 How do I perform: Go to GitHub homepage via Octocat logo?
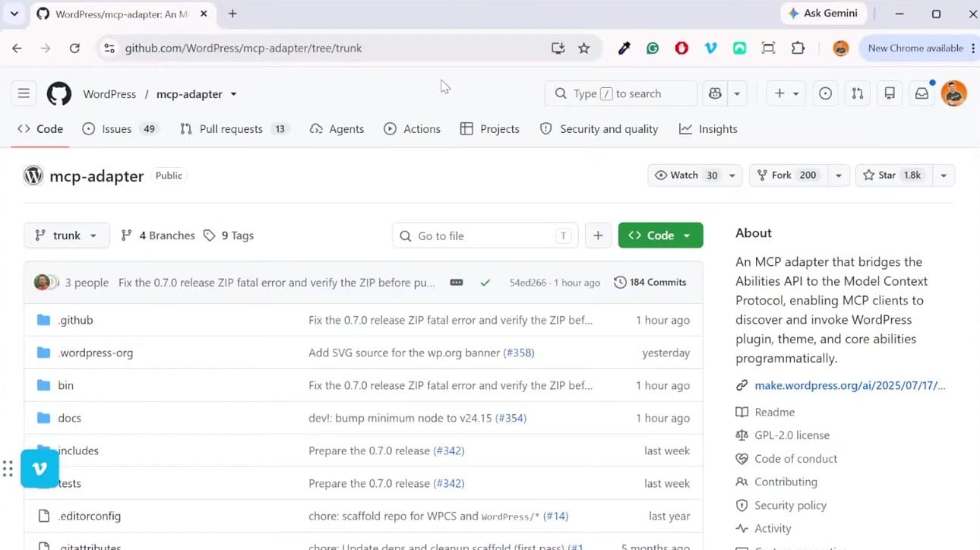pyautogui.click(x=59, y=93)
